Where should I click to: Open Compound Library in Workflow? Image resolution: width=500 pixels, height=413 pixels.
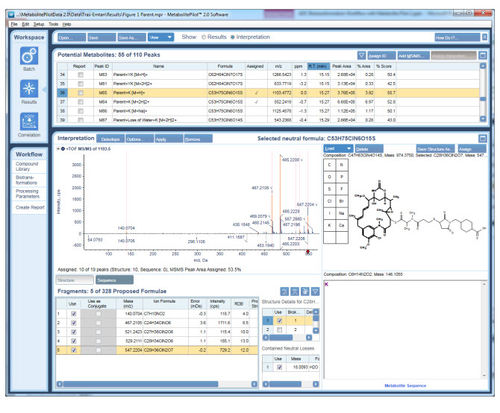(x=27, y=167)
